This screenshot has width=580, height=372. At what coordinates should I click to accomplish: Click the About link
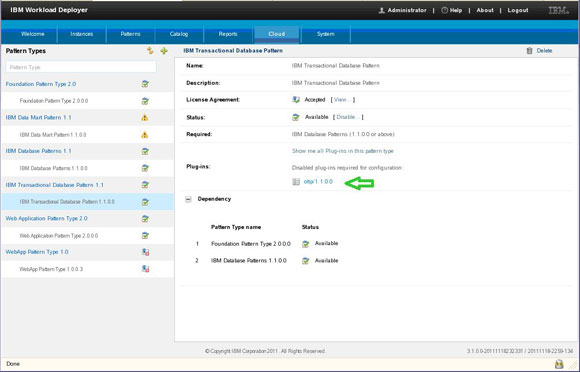click(x=485, y=10)
